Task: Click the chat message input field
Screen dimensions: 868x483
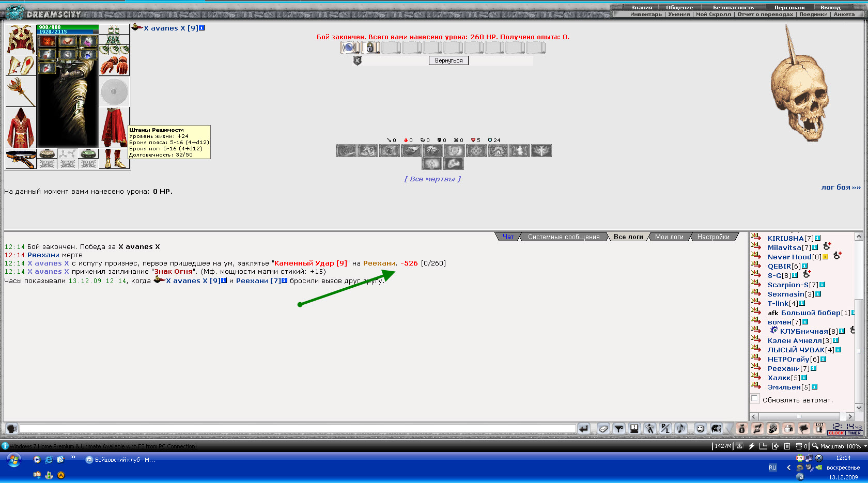Action: (298, 428)
